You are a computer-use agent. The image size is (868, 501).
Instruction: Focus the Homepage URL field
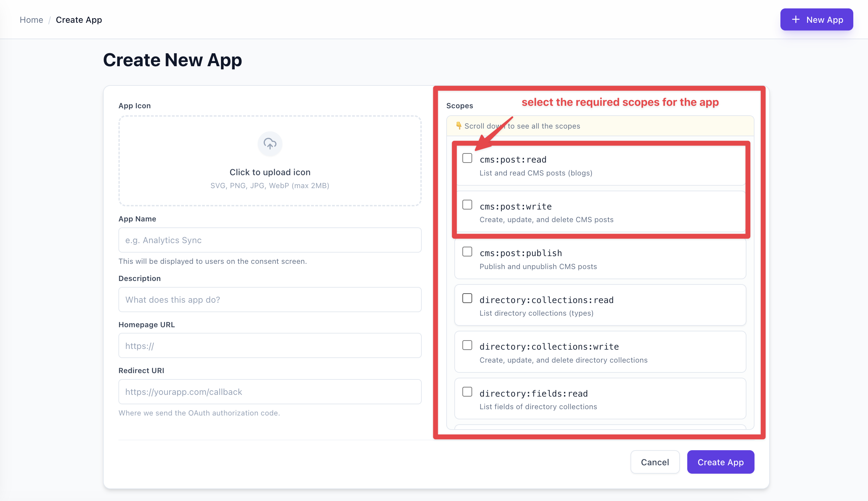pyautogui.click(x=270, y=346)
